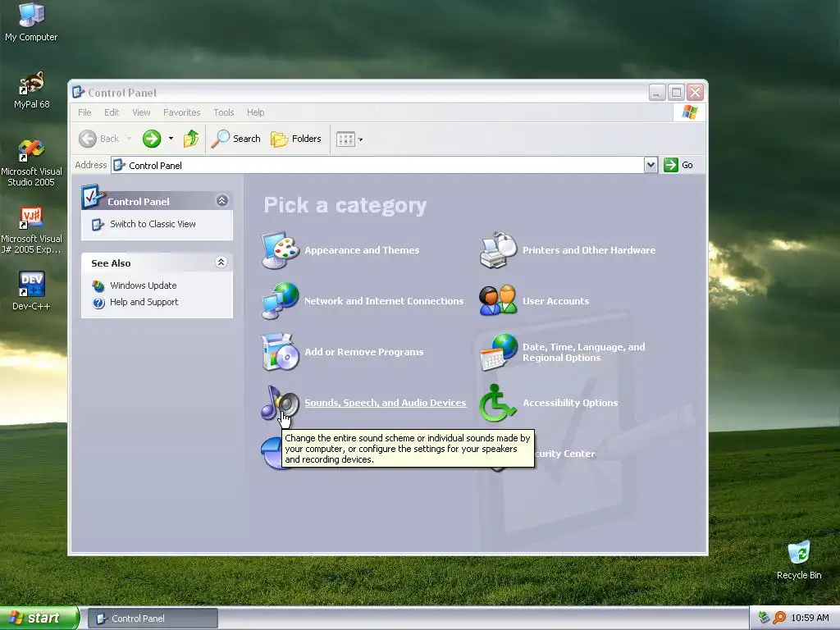Viewport: 840px width, 630px height.
Task: Maximize the Control Panel window
Action: [676, 92]
